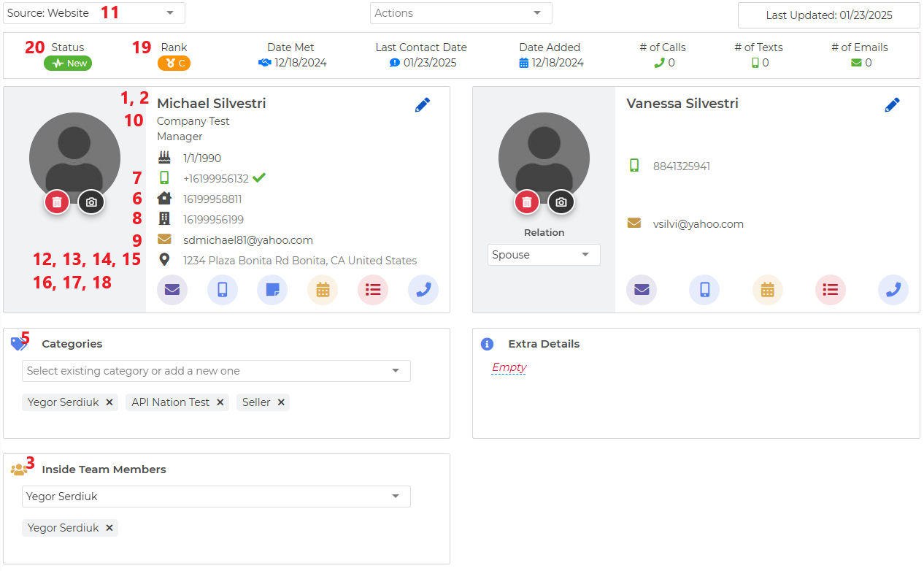Viewport: 924px width, 571px height.
Task: Delete Michael Silvestri's profile photo
Action: point(57,202)
